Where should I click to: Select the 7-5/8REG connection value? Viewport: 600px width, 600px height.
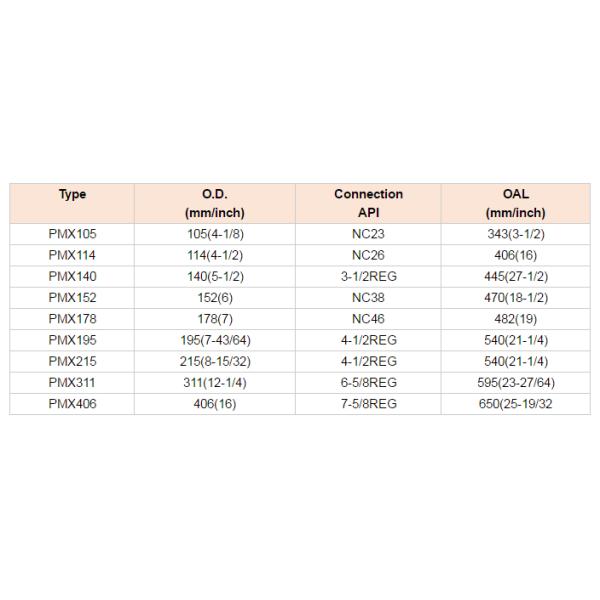[368, 403]
